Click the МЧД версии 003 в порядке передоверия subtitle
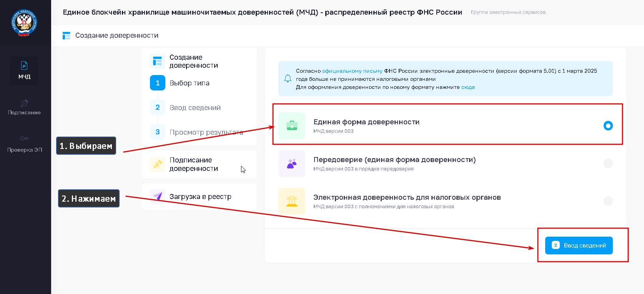The image size is (644, 294). [363, 169]
